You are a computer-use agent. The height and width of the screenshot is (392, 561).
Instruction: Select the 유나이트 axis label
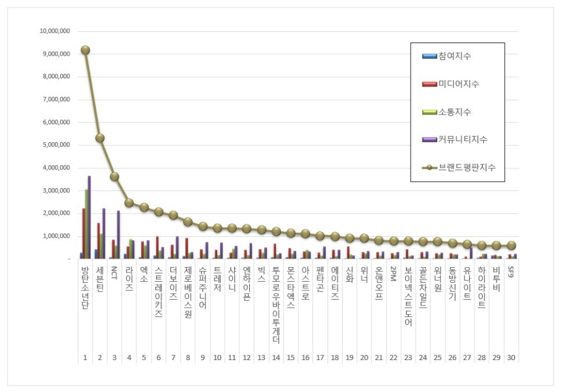[466, 283]
